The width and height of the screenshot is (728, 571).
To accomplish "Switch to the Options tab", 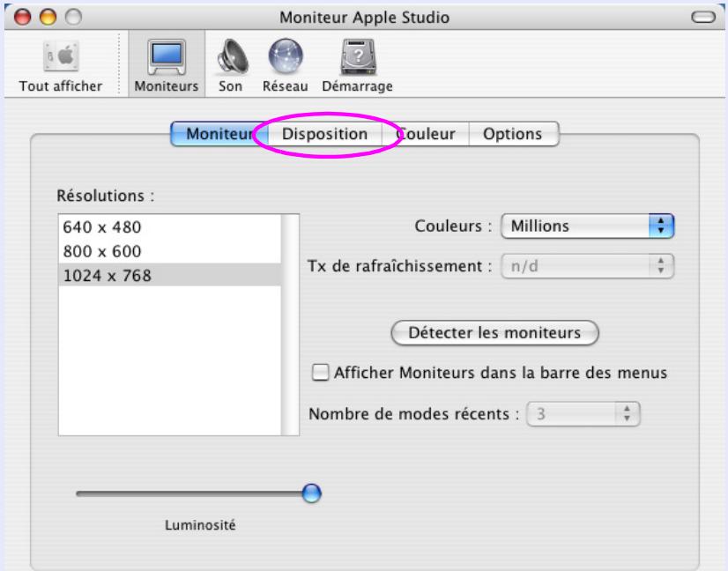I will point(513,134).
